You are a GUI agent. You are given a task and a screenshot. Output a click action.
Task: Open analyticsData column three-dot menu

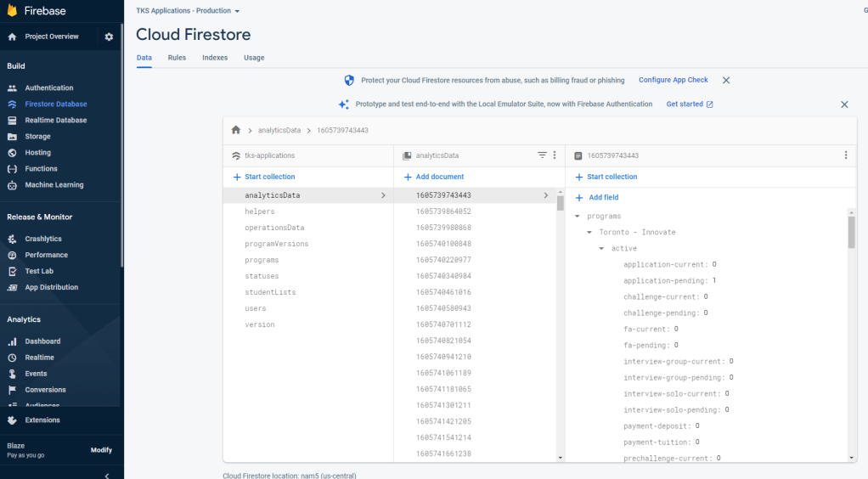pos(555,155)
